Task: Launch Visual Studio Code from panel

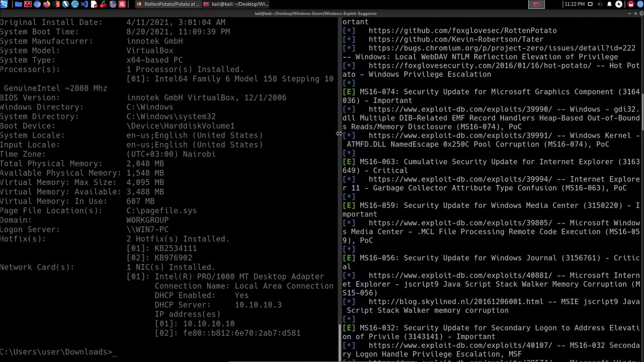Action: 85,4
